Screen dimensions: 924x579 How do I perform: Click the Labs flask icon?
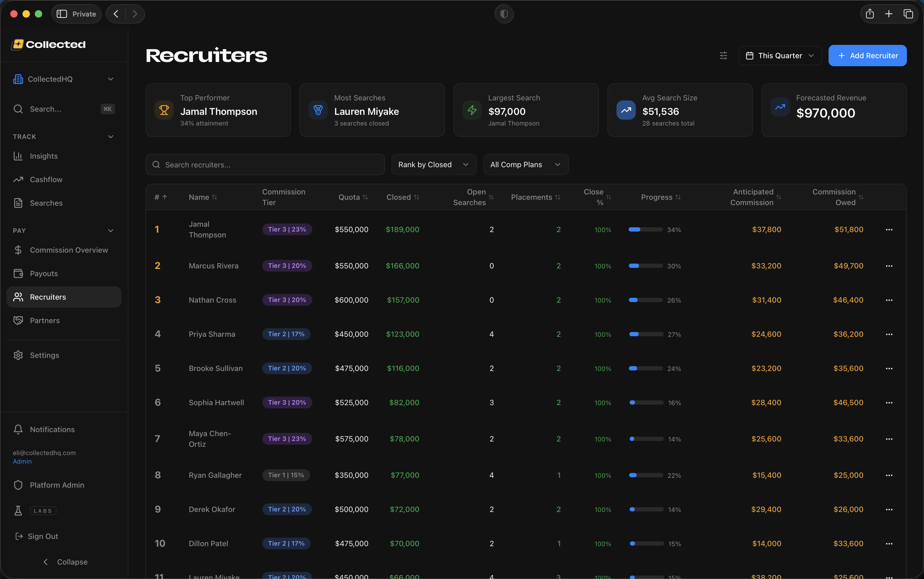tap(18, 510)
